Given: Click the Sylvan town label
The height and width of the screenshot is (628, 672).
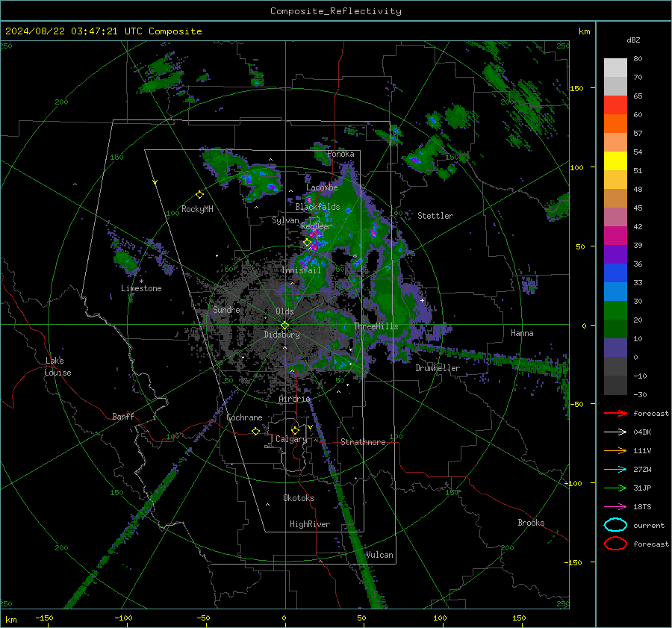Looking at the screenshot, I should (285, 220).
